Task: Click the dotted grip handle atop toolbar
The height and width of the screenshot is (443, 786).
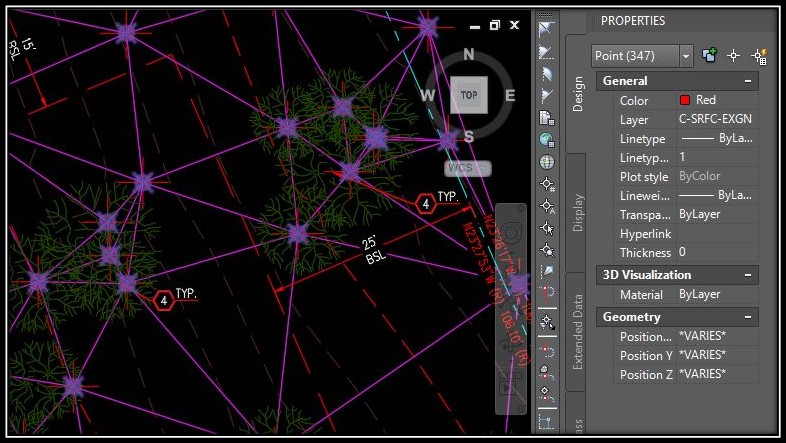Action: [x=546, y=15]
